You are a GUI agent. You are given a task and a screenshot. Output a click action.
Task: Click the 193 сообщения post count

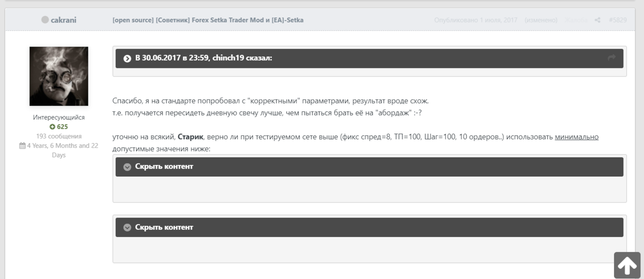(59, 136)
